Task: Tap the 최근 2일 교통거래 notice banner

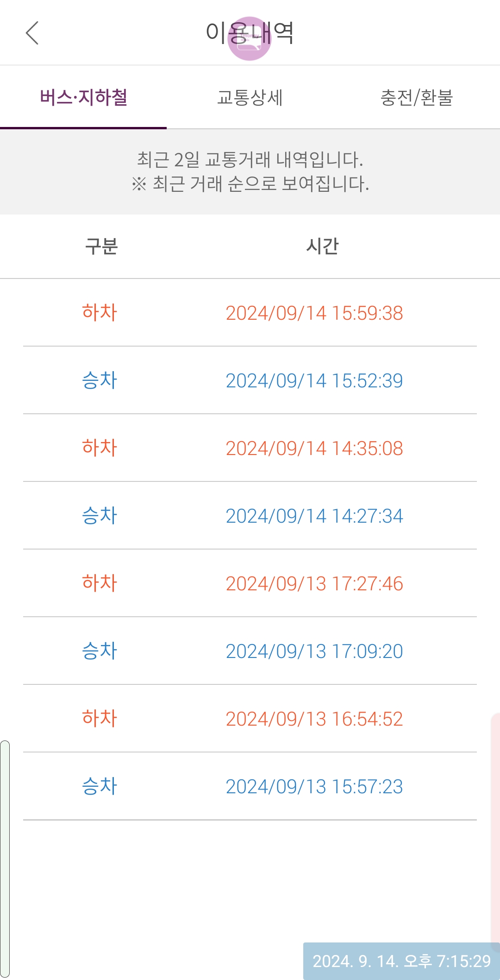Action: [250, 171]
